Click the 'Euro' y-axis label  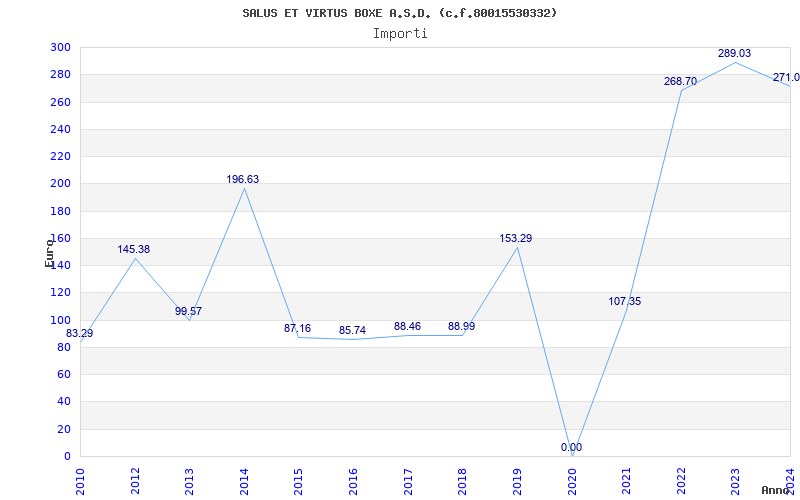[49, 253]
